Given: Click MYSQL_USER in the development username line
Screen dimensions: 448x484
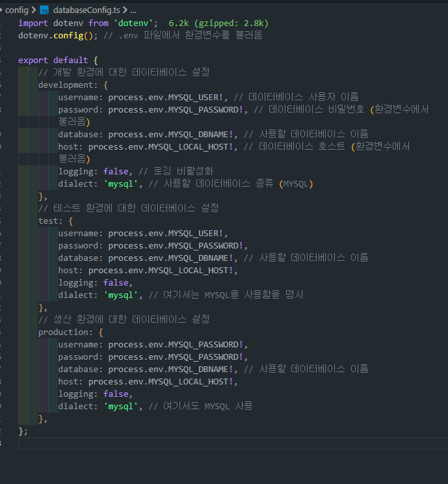Looking at the screenshot, I should tap(194, 97).
